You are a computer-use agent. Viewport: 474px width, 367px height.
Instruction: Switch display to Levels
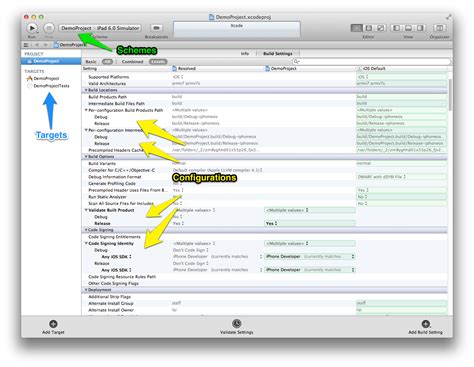[158, 62]
